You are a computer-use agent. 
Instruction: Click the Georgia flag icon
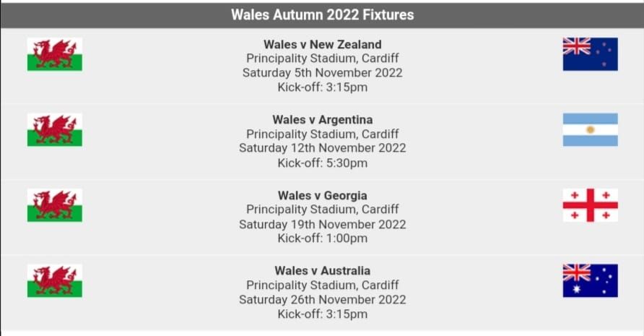(x=590, y=205)
